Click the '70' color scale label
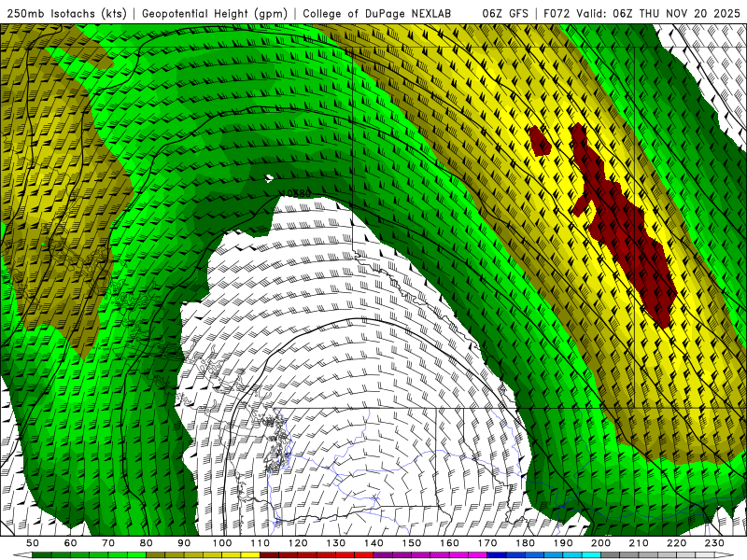This screenshot has width=747, height=560. (108, 543)
